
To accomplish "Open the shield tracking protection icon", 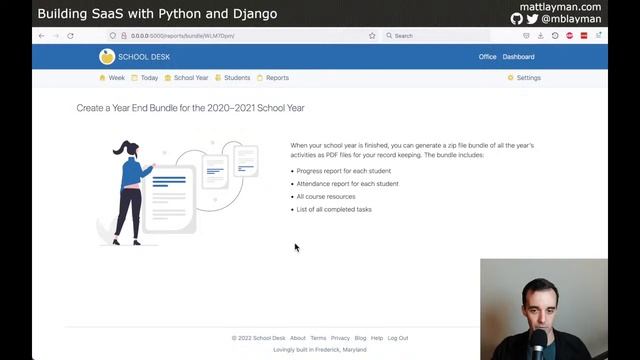I will tap(113, 36).
